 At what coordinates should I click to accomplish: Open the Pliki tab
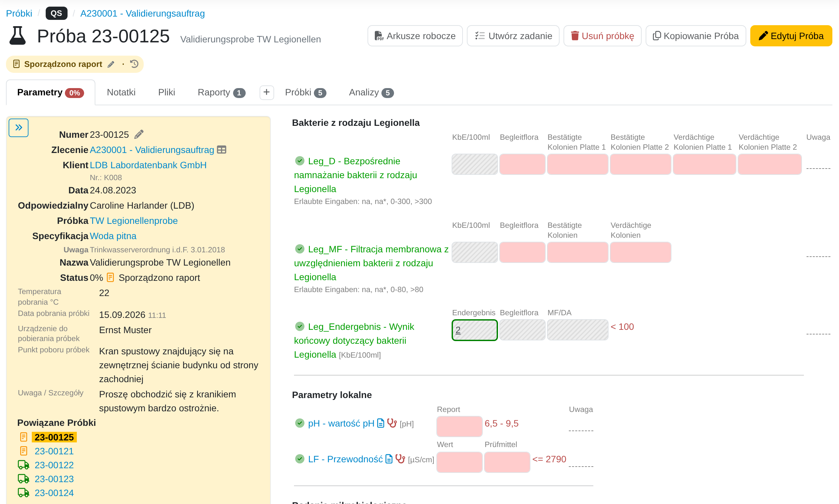click(x=166, y=92)
